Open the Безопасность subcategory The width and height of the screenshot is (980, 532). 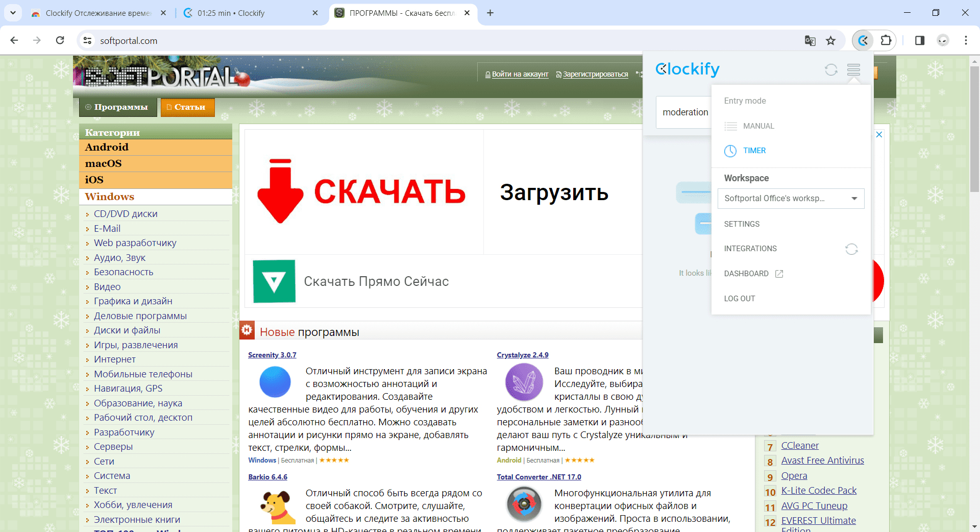click(x=124, y=272)
